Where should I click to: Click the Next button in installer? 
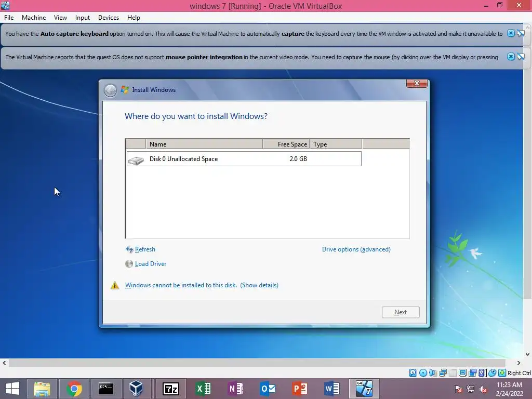point(401,312)
